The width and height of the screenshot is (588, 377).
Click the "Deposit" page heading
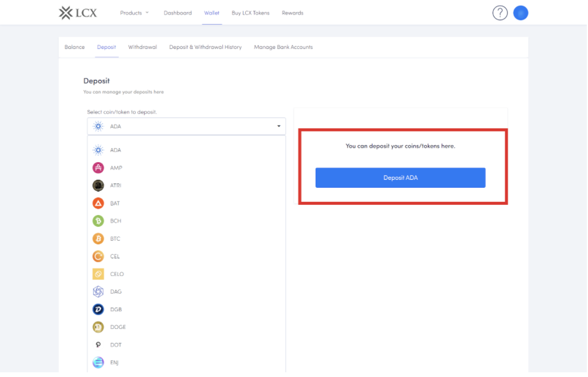[96, 81]
